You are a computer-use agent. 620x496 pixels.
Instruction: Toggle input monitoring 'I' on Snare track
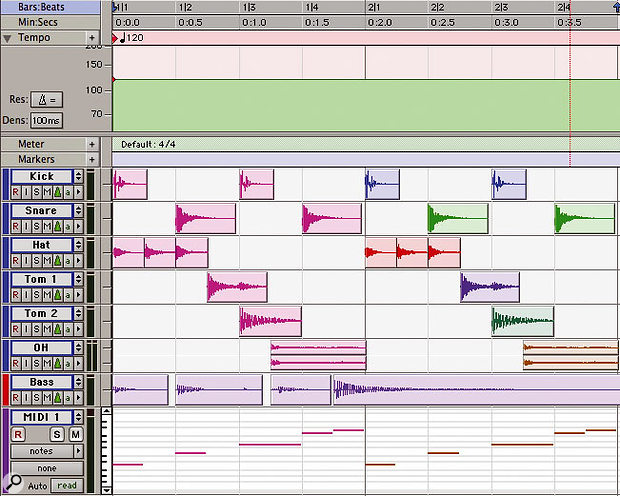coord(26,227)
